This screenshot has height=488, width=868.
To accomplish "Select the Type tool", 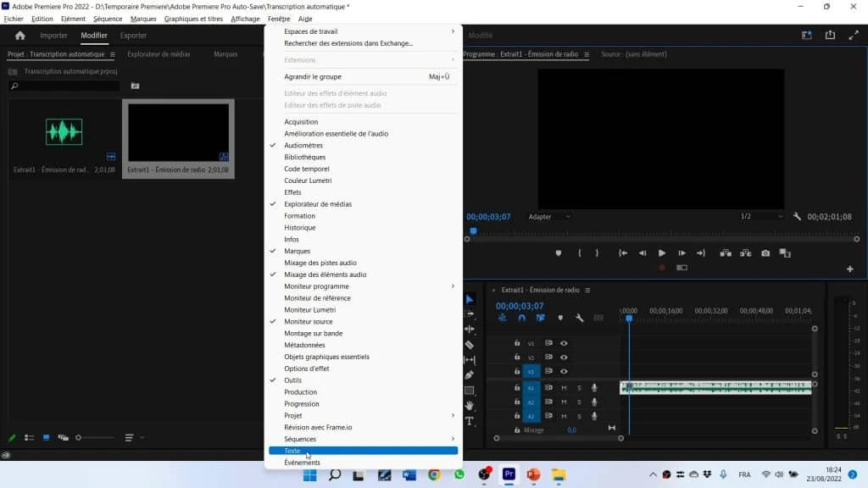I will 470,421.
